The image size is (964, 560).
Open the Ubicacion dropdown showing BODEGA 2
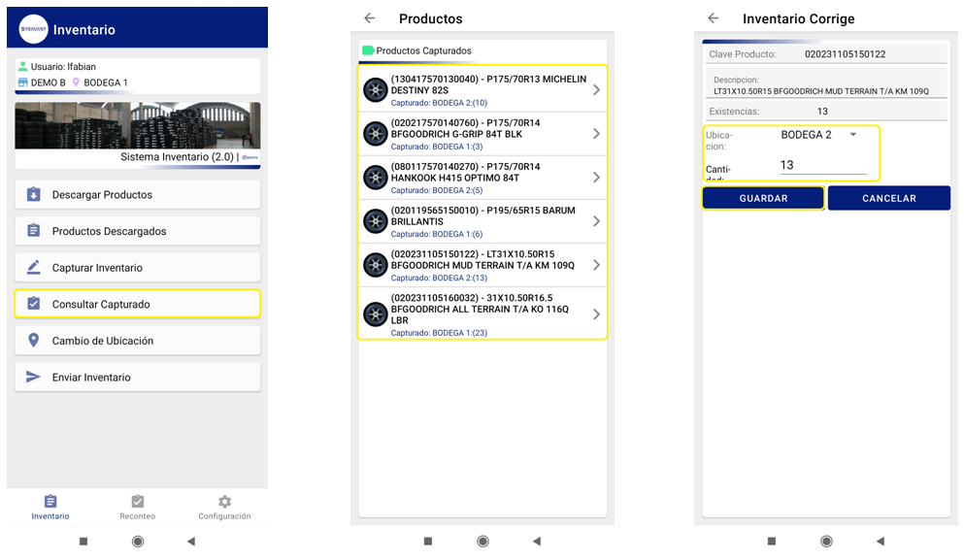click(818, 135)
